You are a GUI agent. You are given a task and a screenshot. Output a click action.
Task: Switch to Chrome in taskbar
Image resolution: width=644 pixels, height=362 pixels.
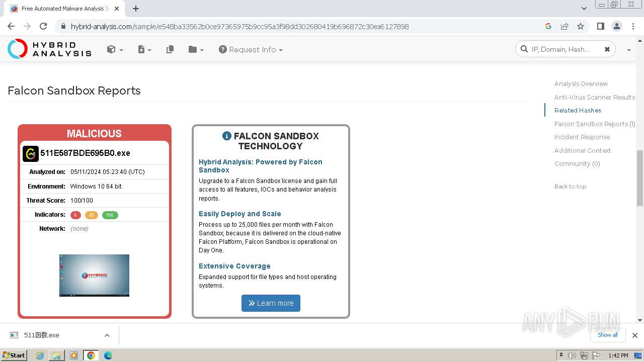coord(91,355)
